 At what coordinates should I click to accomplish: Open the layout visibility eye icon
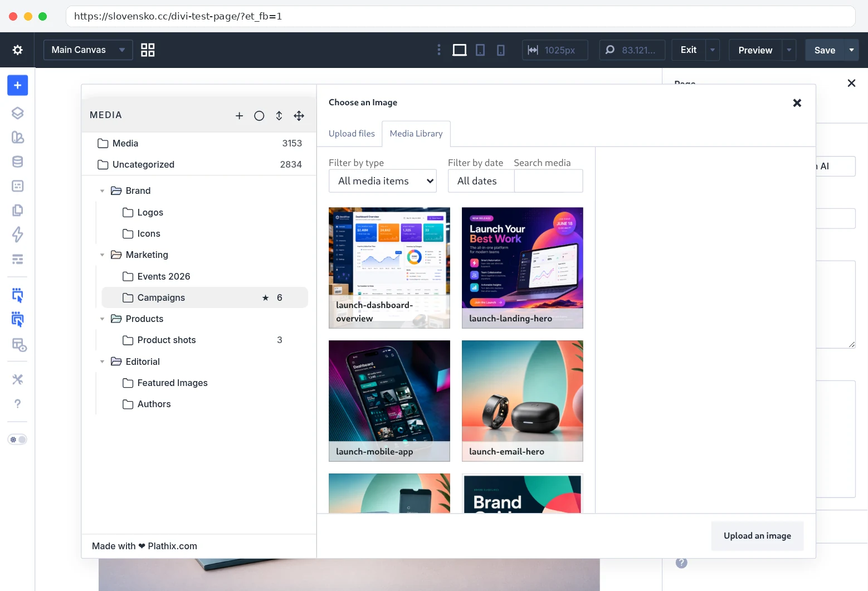point(19,345)
